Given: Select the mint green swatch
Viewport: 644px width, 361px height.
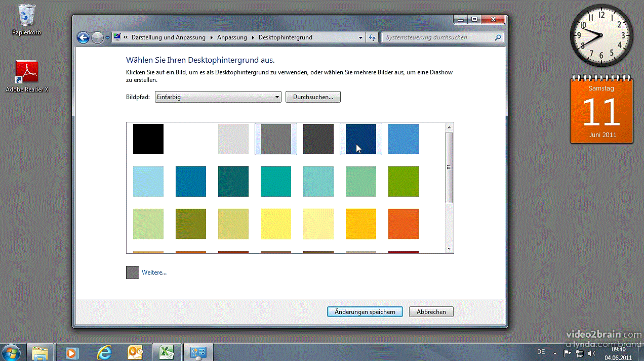Looking at the screenshot, I should [x=361, y=182].
